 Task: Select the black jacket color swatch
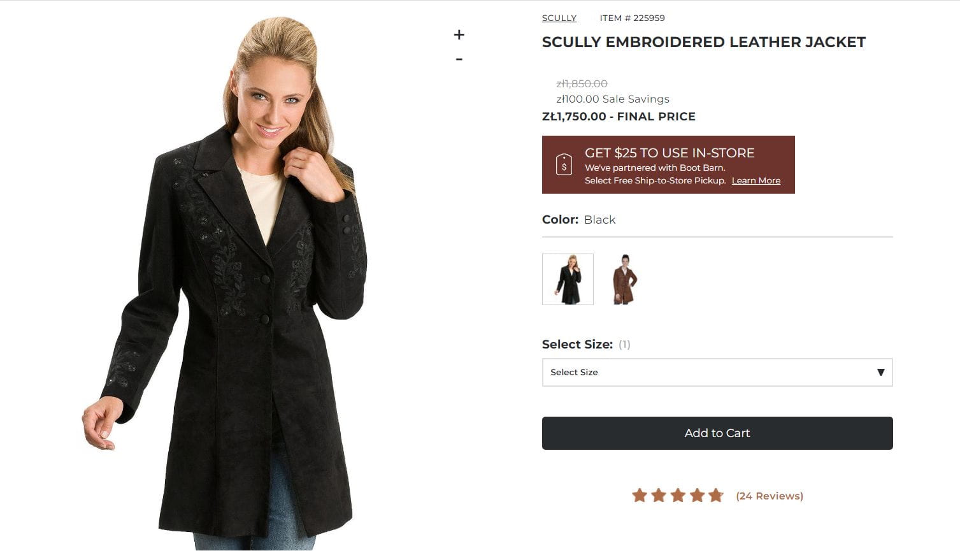click(568, 279)
